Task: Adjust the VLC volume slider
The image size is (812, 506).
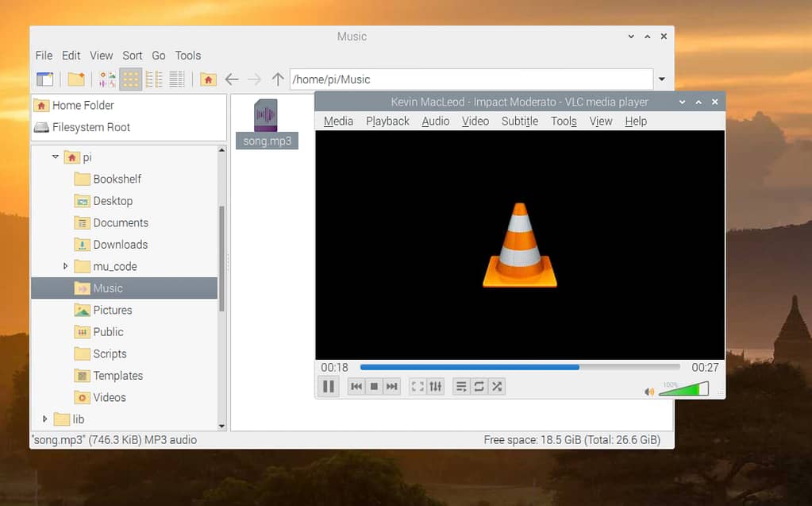Action: point(683,388)
